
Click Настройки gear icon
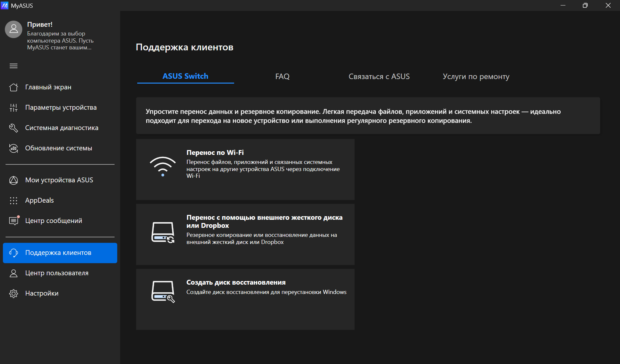click(14, 293)
